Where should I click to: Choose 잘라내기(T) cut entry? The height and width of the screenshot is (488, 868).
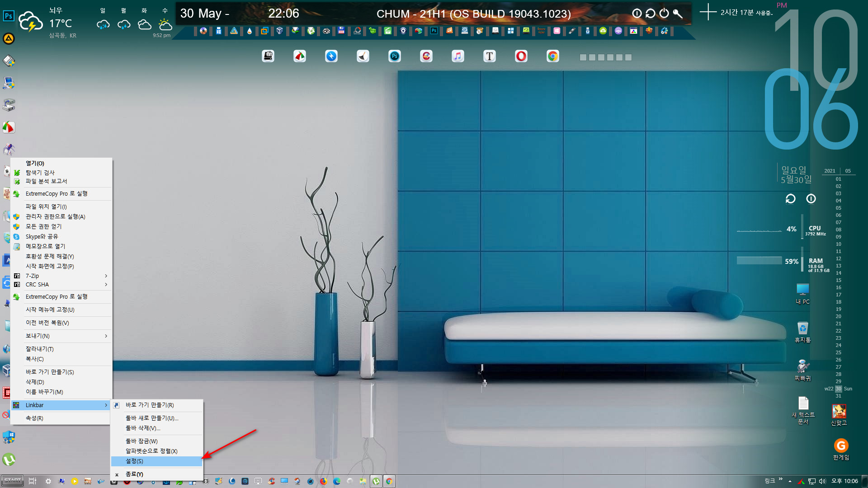[x=61, y=349]
